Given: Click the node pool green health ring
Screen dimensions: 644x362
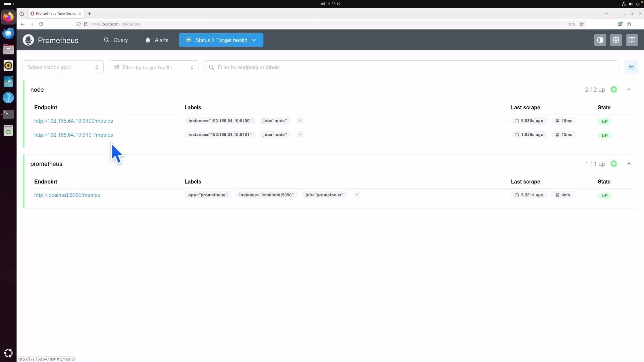Looking at the screenshot, I should coord(613,89).
